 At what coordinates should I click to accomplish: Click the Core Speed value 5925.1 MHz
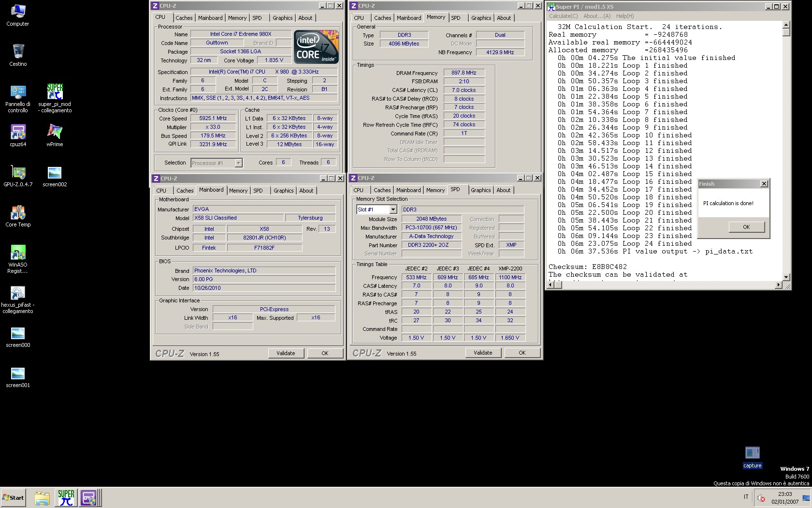coord(213,119)
